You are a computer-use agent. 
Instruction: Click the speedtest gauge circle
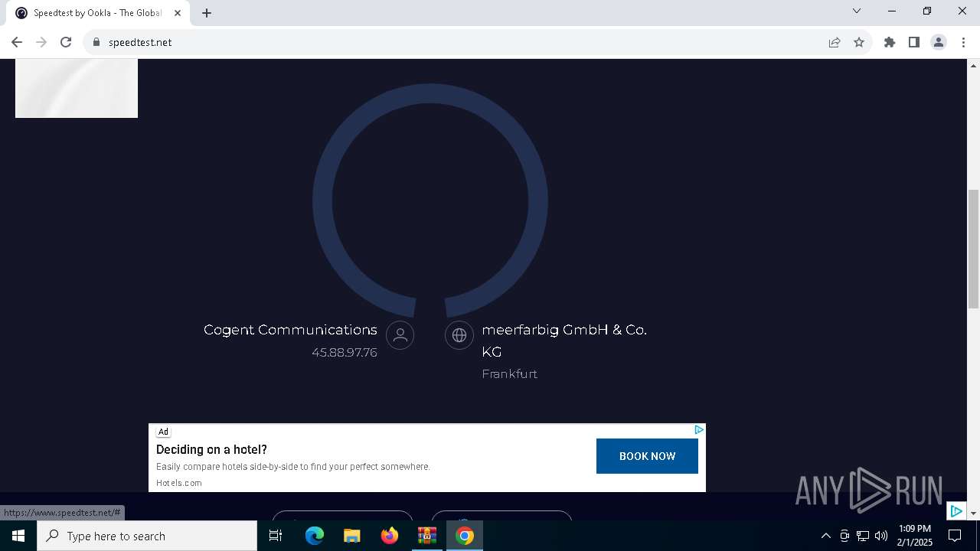(430, 201)
